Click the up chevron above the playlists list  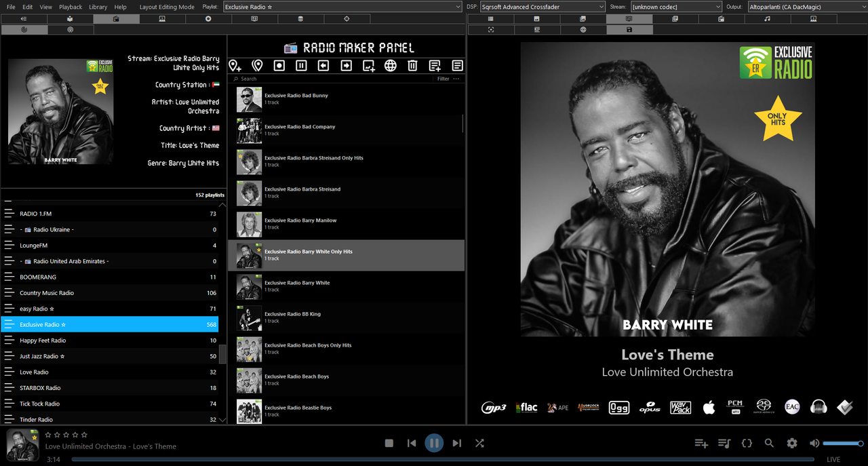click(x=222, y=203)
